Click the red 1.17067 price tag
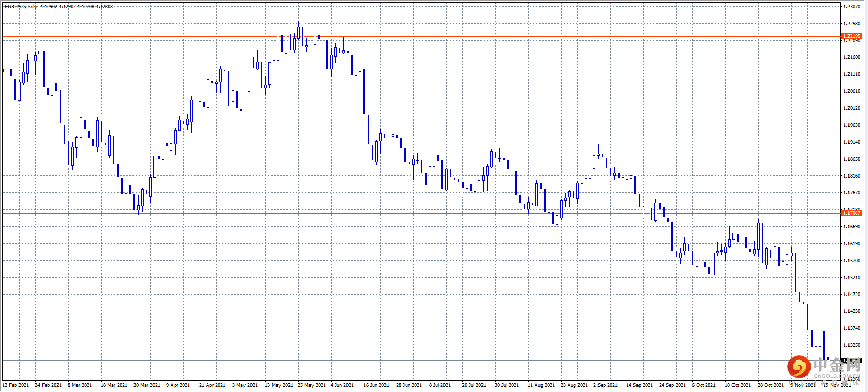The height and width of the screenshot is (392, 868). tap(852, 213)
